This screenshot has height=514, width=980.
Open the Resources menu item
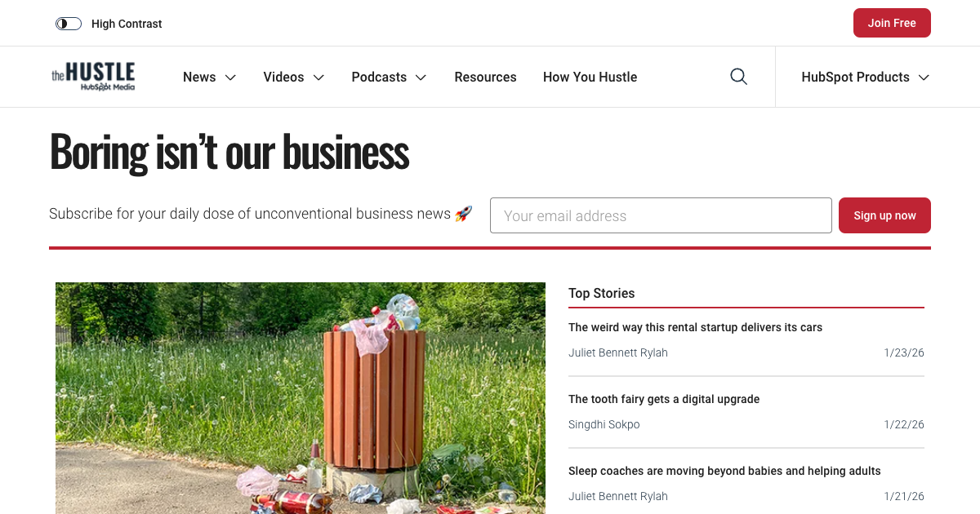coord(485,77)
